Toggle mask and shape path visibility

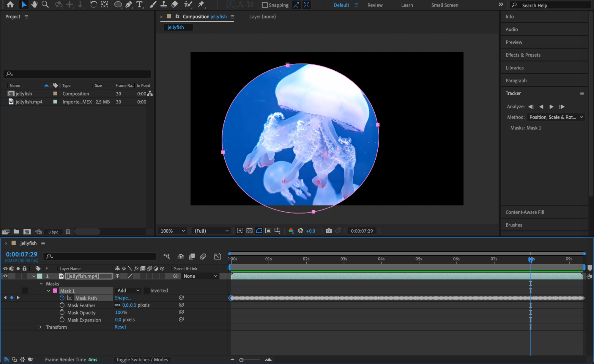[259, 231]
